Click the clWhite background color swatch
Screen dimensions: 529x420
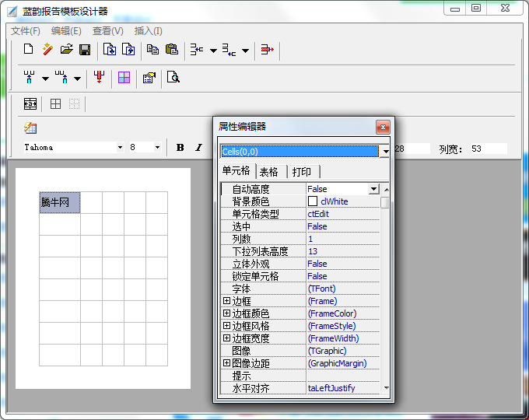coord(313,201)
